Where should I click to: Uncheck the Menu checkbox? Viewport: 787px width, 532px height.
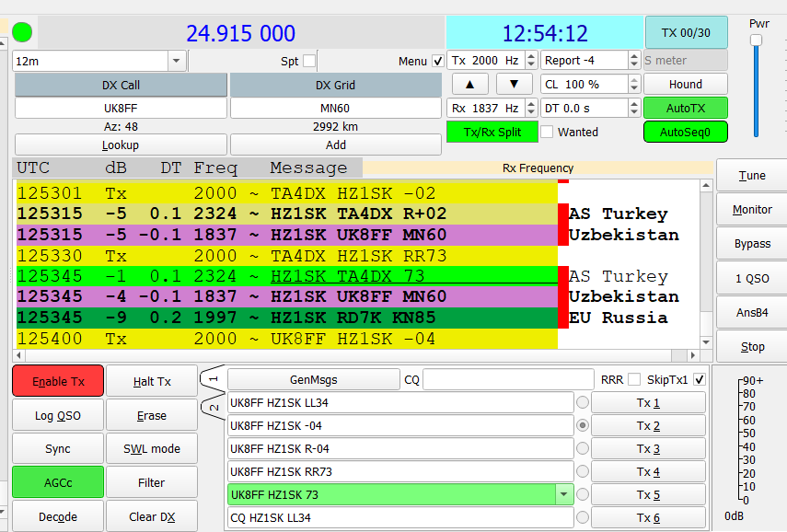click(x=437, y=61)
